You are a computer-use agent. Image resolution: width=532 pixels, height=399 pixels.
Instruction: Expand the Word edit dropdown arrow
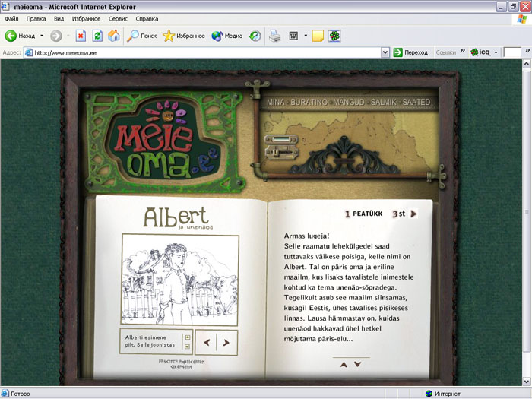click(x=306, y=36)
